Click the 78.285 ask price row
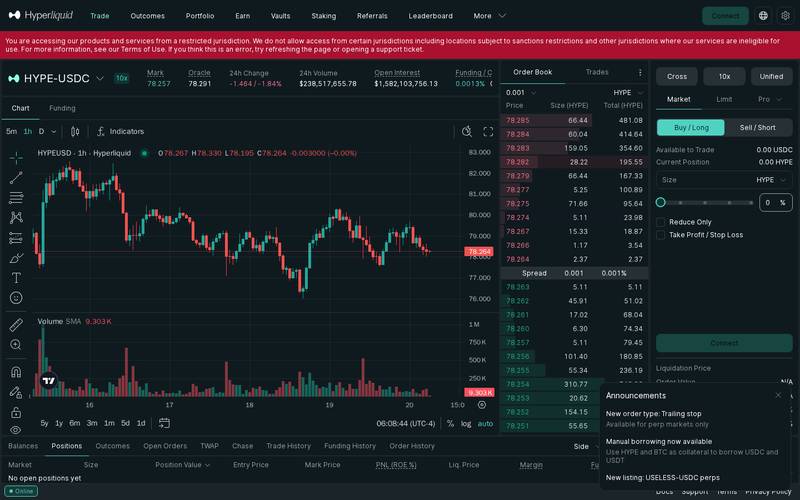 coord(574,120)
